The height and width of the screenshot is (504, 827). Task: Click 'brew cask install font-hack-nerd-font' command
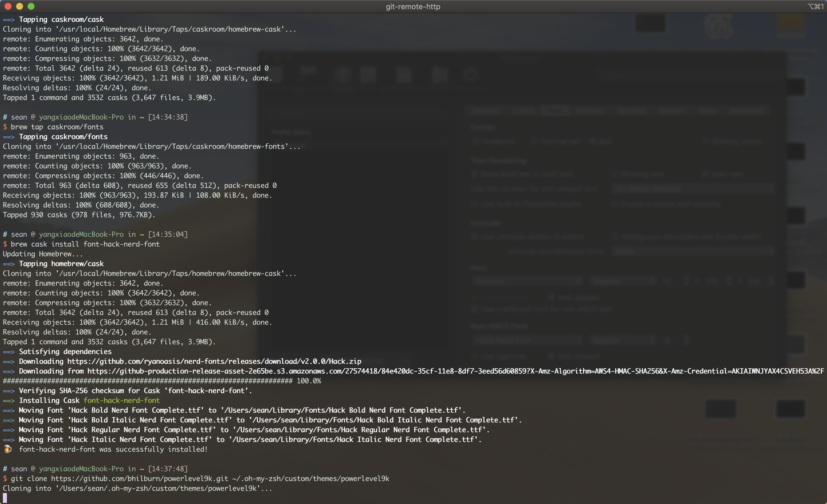pos(85,244)
